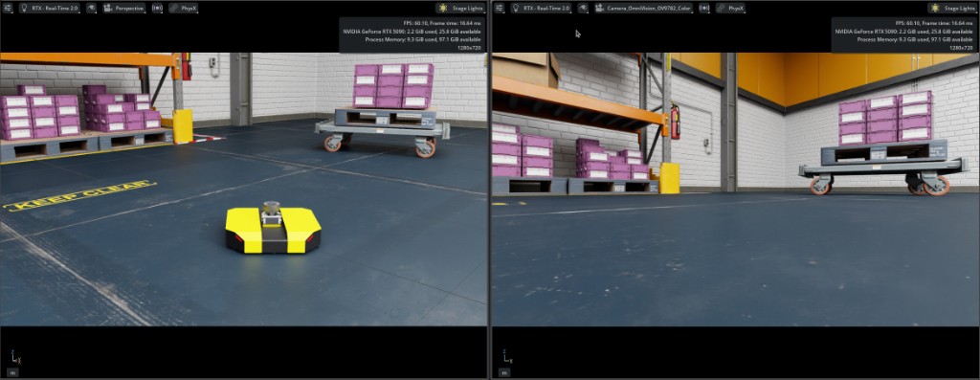The image size is (980, 380).
Task: Open show/hide visibility eye menu in left viewport
Action: [91, 8]
